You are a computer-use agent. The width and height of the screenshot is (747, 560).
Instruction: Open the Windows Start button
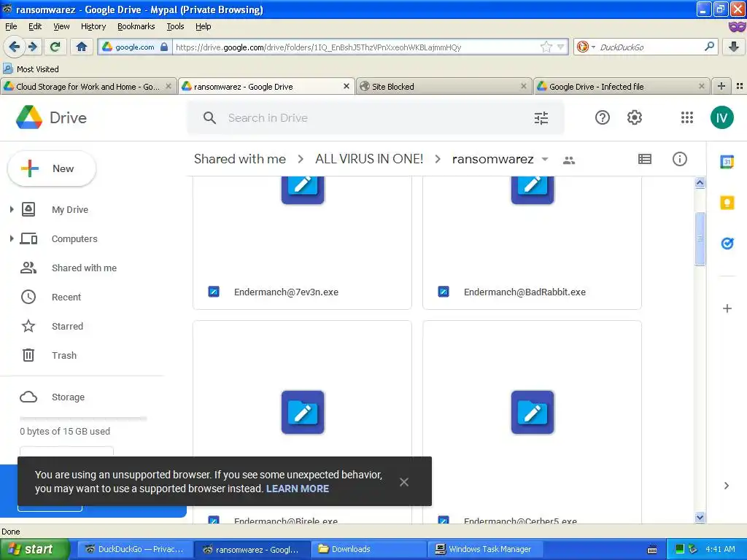point(34,549)
